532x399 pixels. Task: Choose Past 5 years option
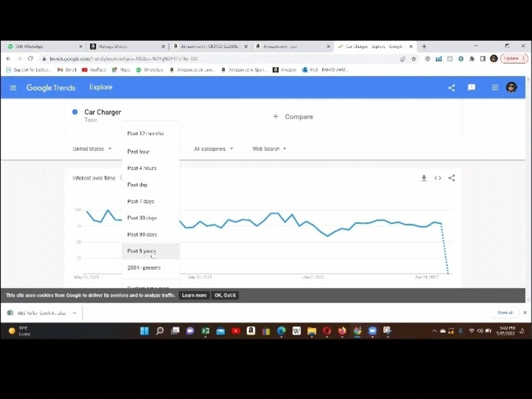click(151, 251)
